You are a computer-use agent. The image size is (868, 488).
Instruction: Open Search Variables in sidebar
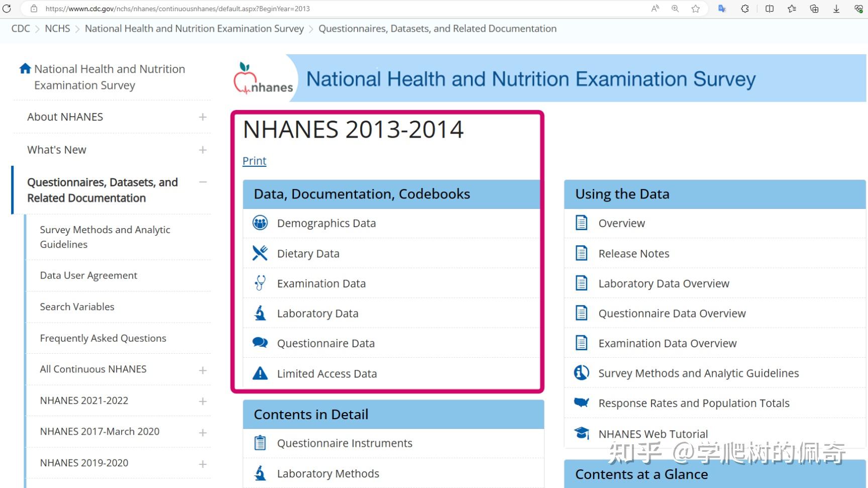77,307
